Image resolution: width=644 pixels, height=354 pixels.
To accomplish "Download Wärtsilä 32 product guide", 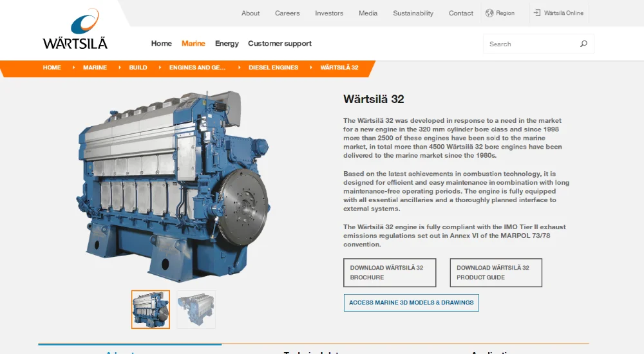I will point(496,272).
